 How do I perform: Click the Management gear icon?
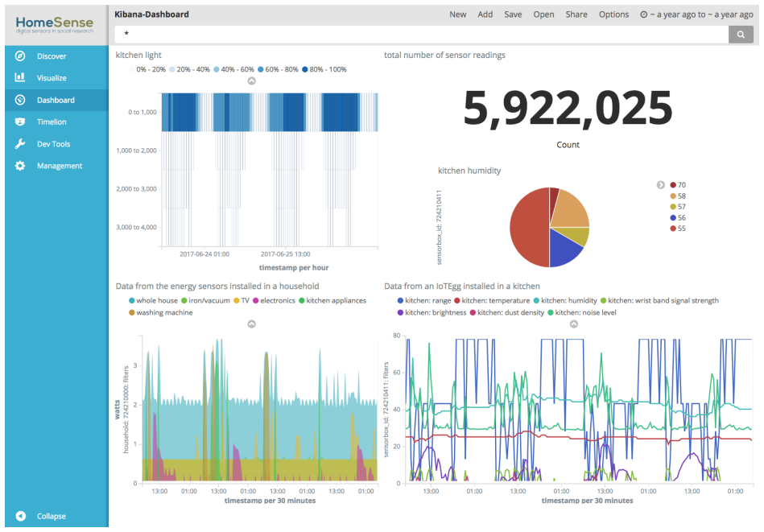click(20, 166)
